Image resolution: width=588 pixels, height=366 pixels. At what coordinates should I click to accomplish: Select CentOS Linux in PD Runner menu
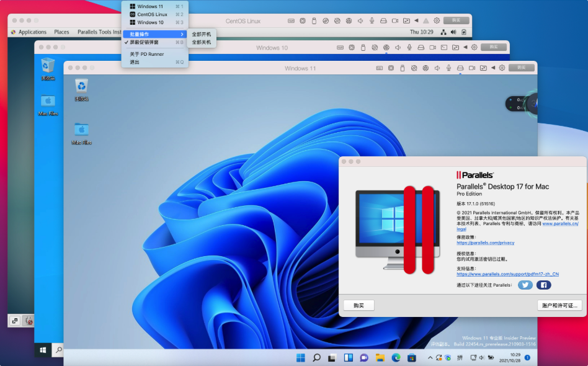[x=155, y=14]
